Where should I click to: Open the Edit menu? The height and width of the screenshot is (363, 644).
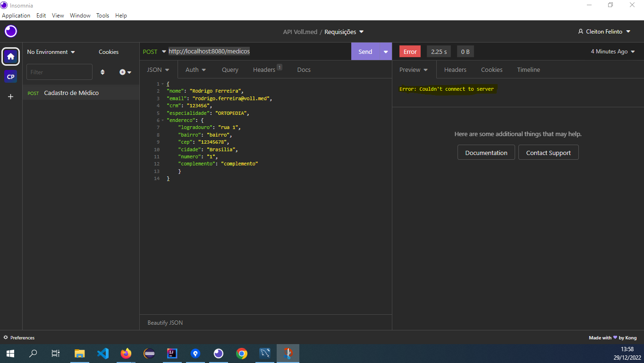coord(41,16)
